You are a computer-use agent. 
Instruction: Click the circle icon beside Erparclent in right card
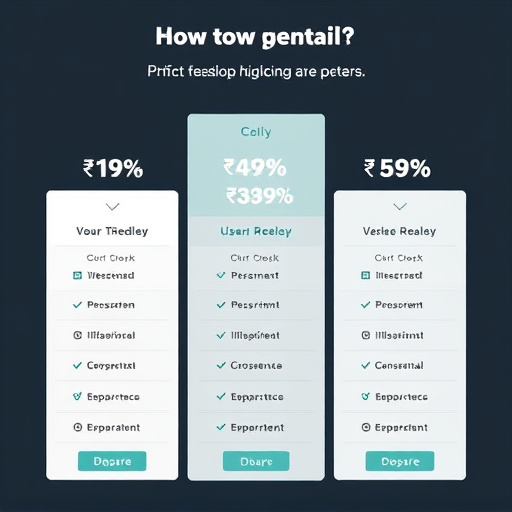(366, 427)
